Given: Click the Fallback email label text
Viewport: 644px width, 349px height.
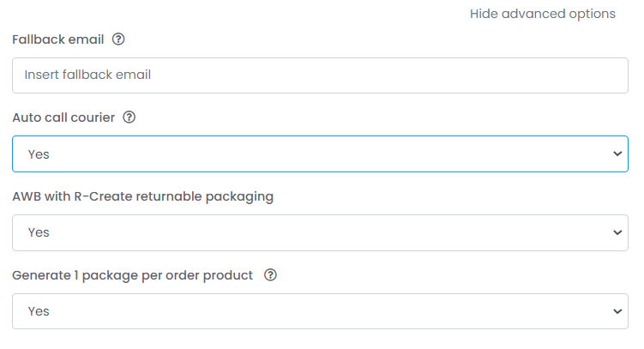Looking at the screenshot, I should pos(58,39).
